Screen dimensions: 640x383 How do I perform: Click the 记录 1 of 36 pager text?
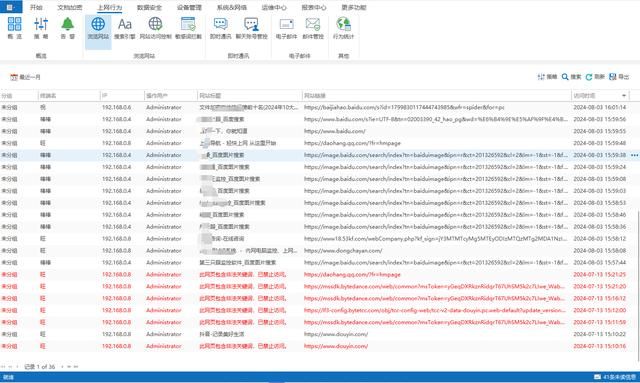pyautogui.click(x=40, y=367)
